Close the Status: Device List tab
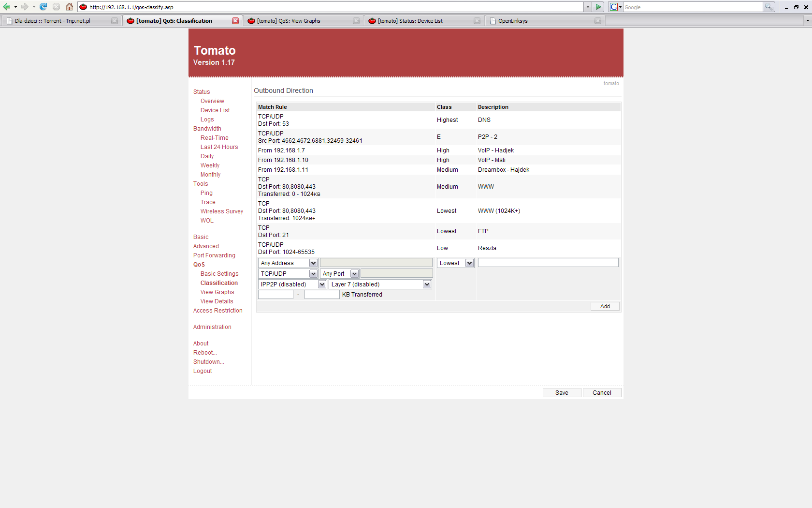Image resolution: width=812 pixels, height=508 pixels. [x=477, y=21]
